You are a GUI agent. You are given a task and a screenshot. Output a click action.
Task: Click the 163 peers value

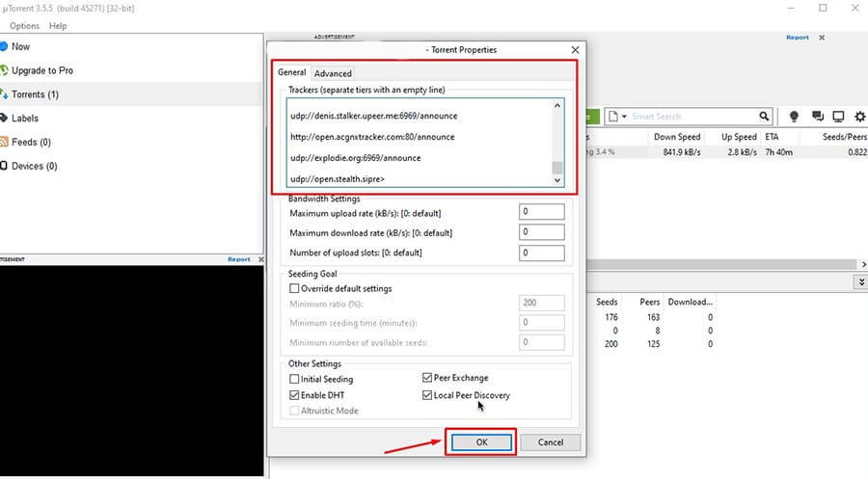click(653, 317)
